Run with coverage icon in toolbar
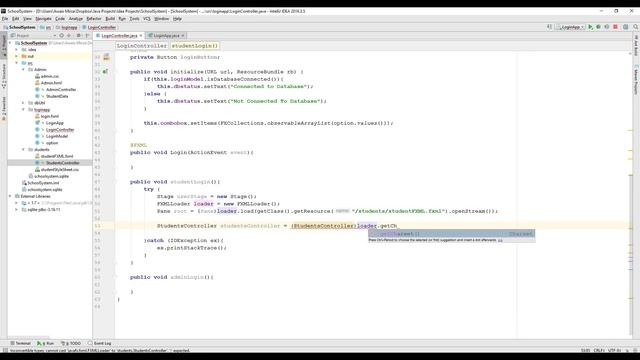Screen dimensions: 640x360 (x=607, y=27)
